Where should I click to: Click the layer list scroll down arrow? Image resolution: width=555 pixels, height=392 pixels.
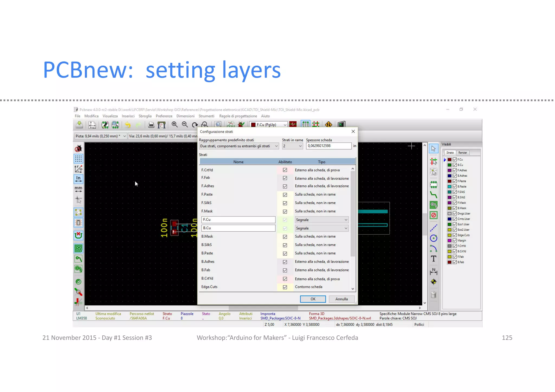pos(353,289)
